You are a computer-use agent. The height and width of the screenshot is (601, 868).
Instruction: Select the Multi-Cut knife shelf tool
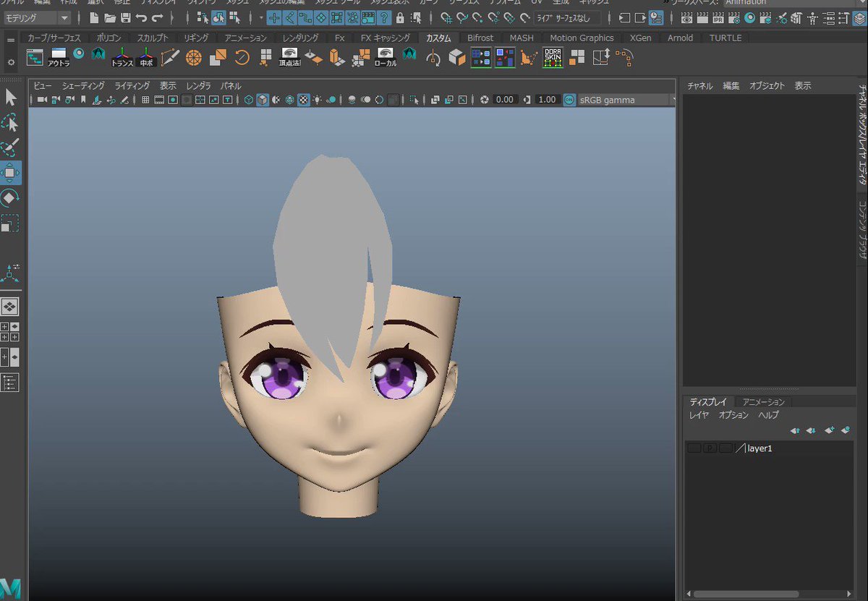tap(170, 57)
